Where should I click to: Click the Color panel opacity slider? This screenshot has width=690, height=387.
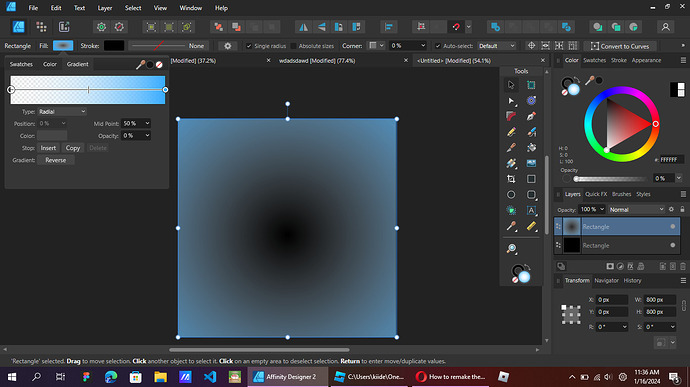(x=610, y=179)
